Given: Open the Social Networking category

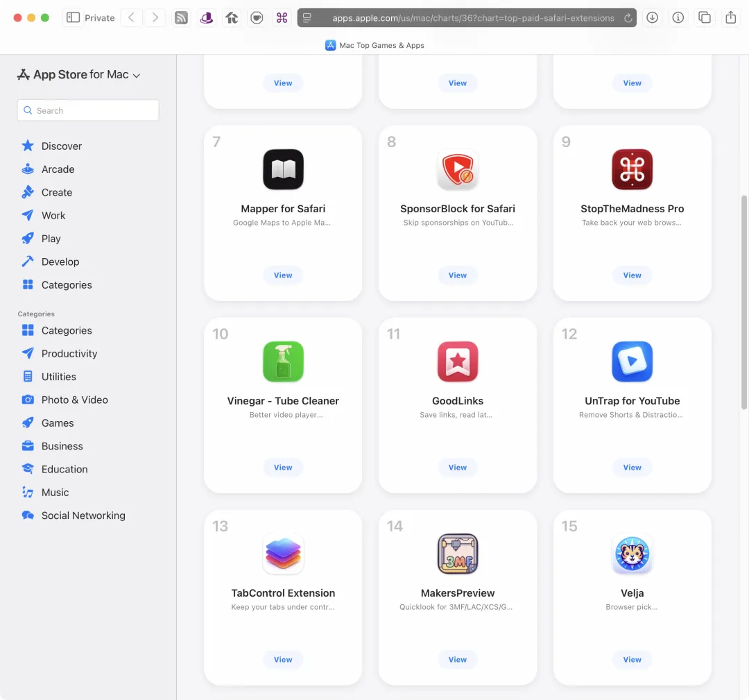Looking at the screenshot, I should click(73, 515).
